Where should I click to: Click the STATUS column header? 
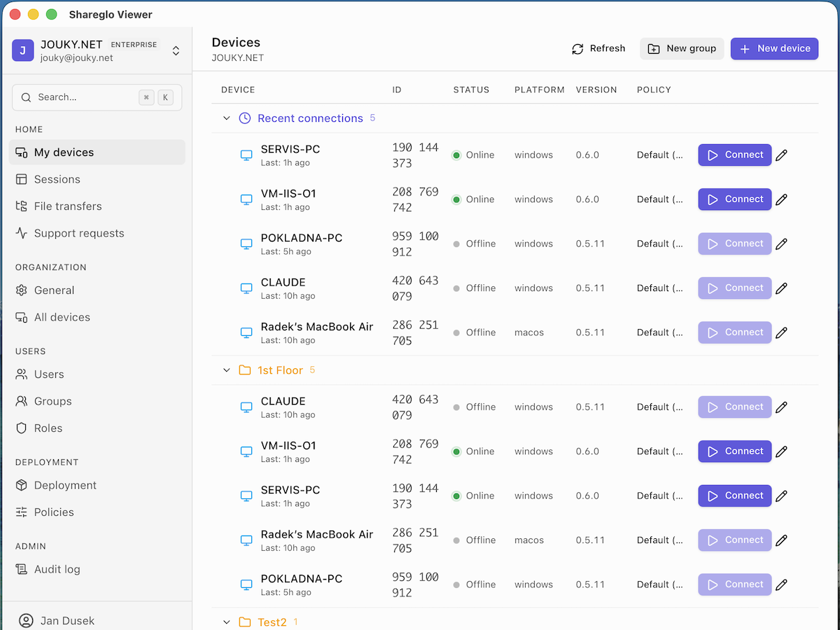click(471, 90)
